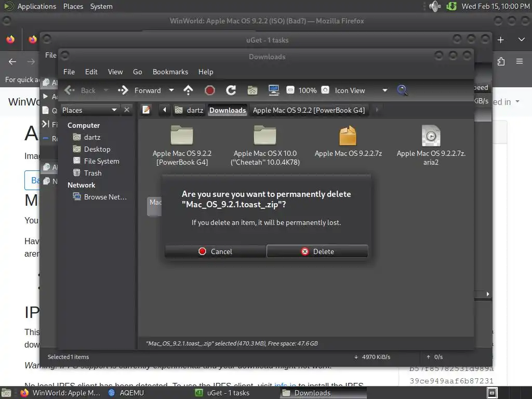Reload the current folder

pos(231,90)
